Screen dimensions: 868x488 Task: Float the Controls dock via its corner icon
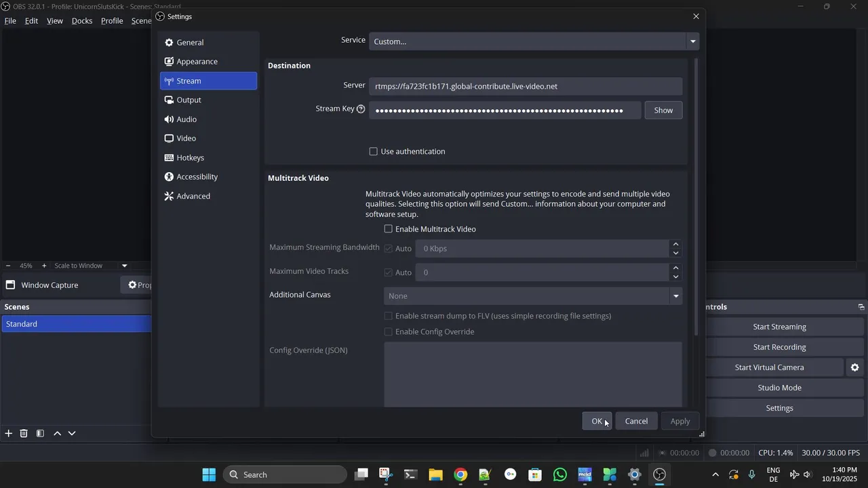pyautogui.click(x=861, y=307)
